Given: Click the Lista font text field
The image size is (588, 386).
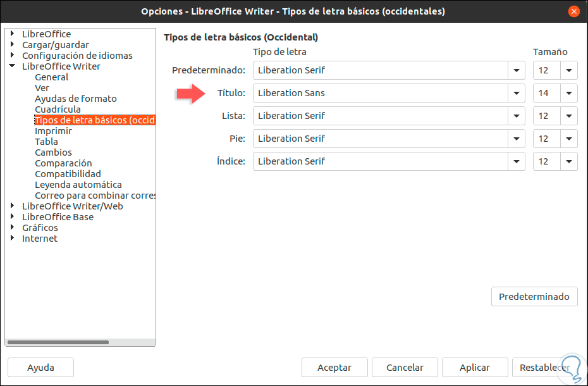Looking at the screenshot, I should [x=381, y=116].
